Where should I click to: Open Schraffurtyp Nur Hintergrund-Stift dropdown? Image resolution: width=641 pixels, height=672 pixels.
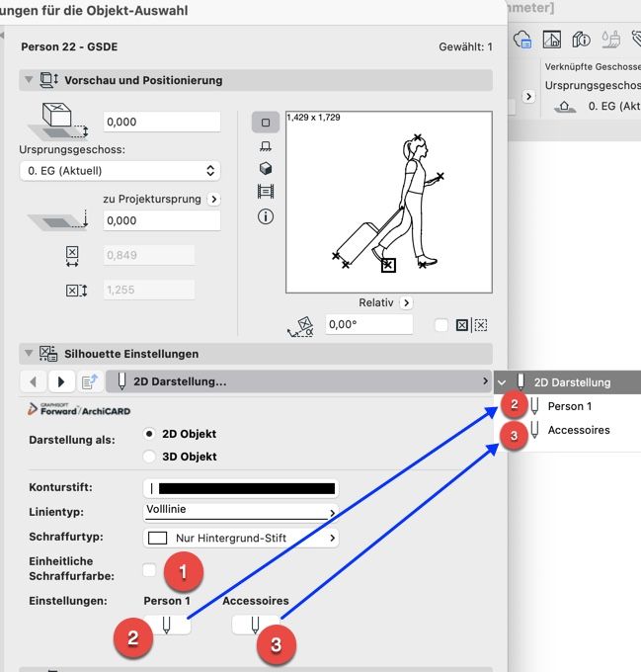click(241, 538)
